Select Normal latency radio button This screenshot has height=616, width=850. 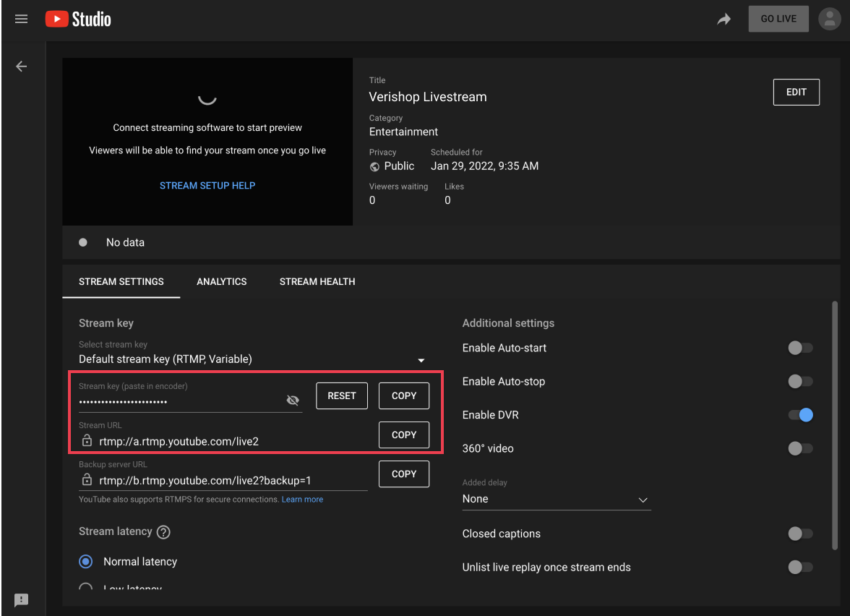(85, 562)
